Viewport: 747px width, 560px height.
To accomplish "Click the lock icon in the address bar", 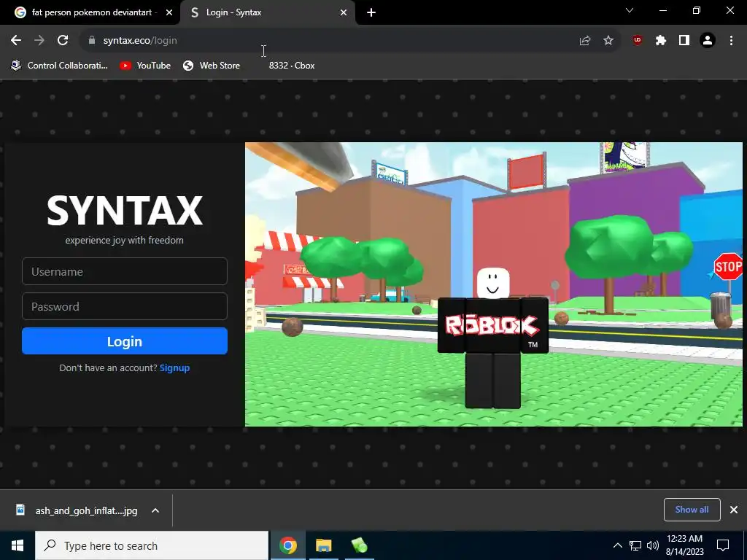I will click(x=92, y=41).
